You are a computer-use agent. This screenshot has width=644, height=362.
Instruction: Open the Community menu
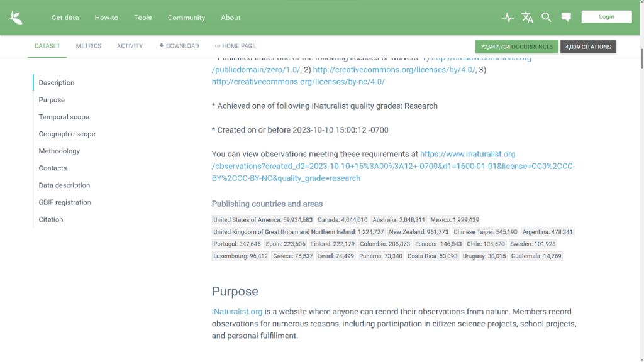pyautogui.click(x=186, y=18)
